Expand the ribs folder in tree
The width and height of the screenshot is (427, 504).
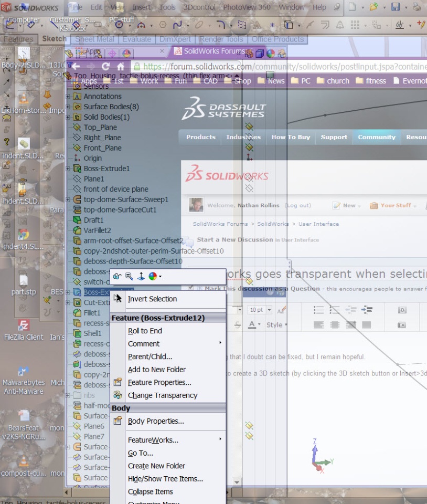(x=68, y=395)
